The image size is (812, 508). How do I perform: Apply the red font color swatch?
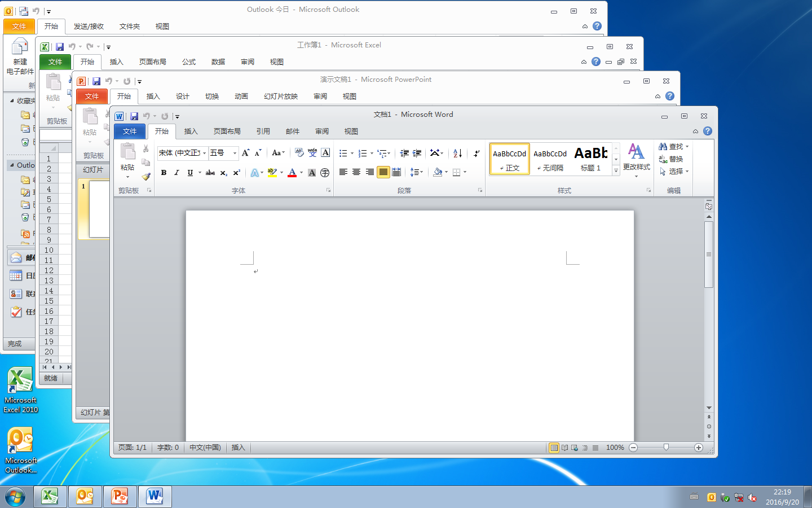coord(292,173)
